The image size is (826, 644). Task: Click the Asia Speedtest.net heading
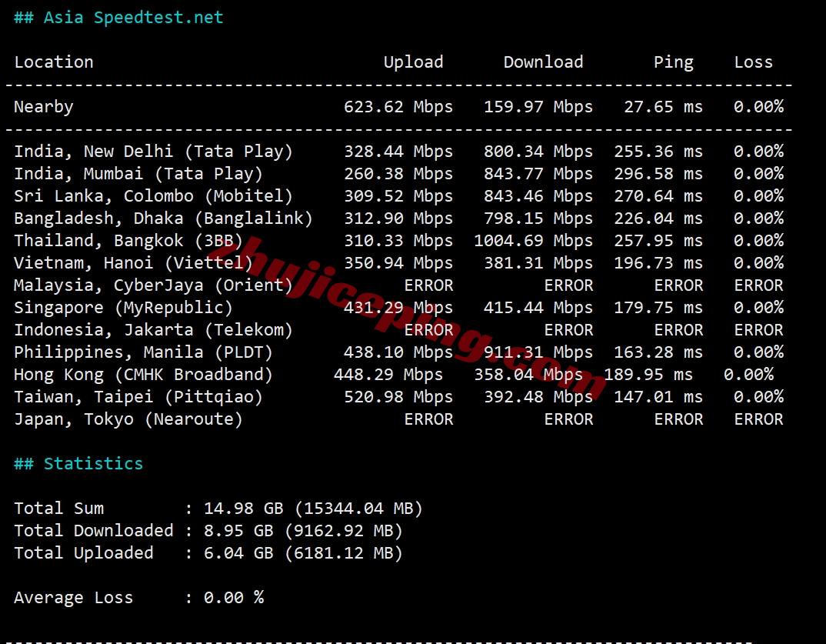click(118, 18)
